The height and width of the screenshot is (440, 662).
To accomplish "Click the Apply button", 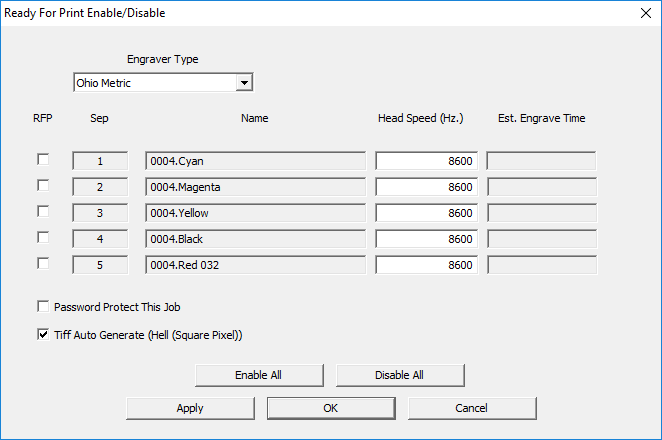I will pyautogui.click(x=190, y=408).
